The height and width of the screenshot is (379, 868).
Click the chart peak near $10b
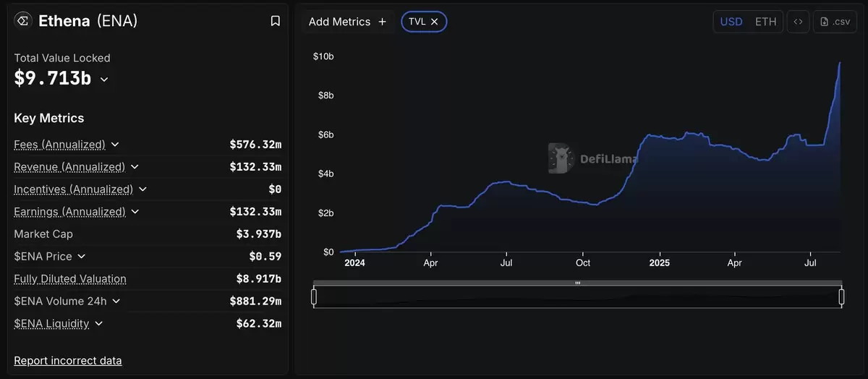coord(840,63)
